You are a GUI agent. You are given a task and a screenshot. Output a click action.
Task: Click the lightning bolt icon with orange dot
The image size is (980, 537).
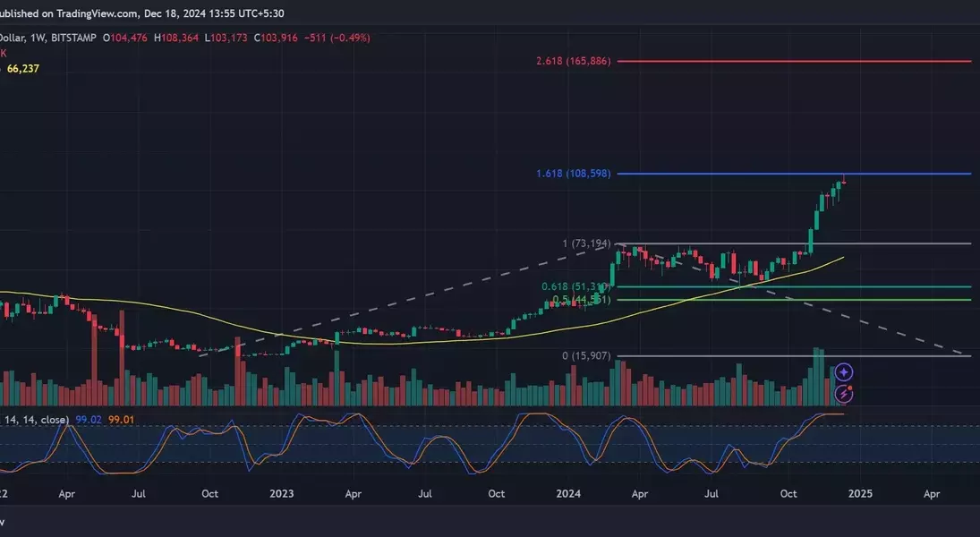click(843, 393)
